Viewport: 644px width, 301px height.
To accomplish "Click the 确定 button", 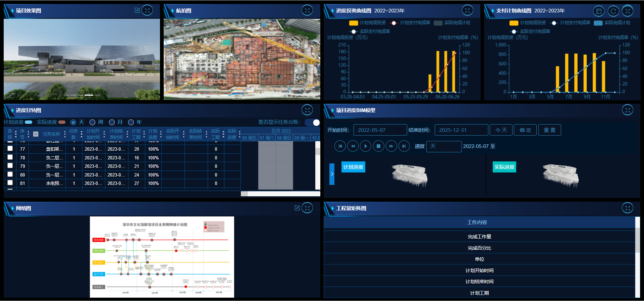I will (x=525, y=130).
